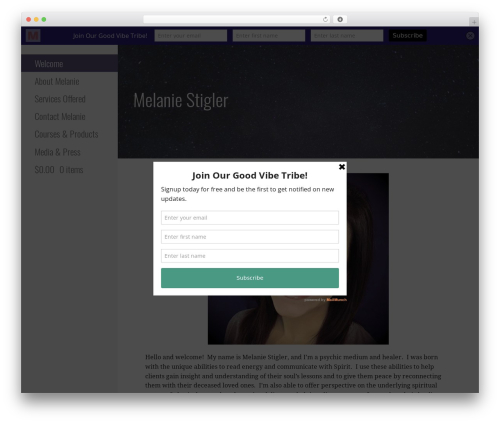Go to Services Offered
Viewport: 500px width, 423px height.
click(x=60, y=99)
